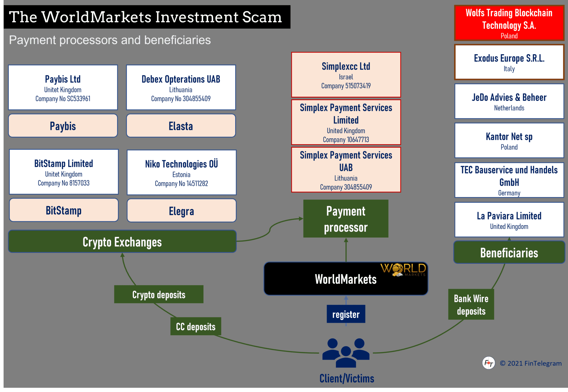Image resolution: width=568 pixels, height=392 pixels.
Task: Select the Simplexcc Ltd Israel box
Action: coord(346,75)
